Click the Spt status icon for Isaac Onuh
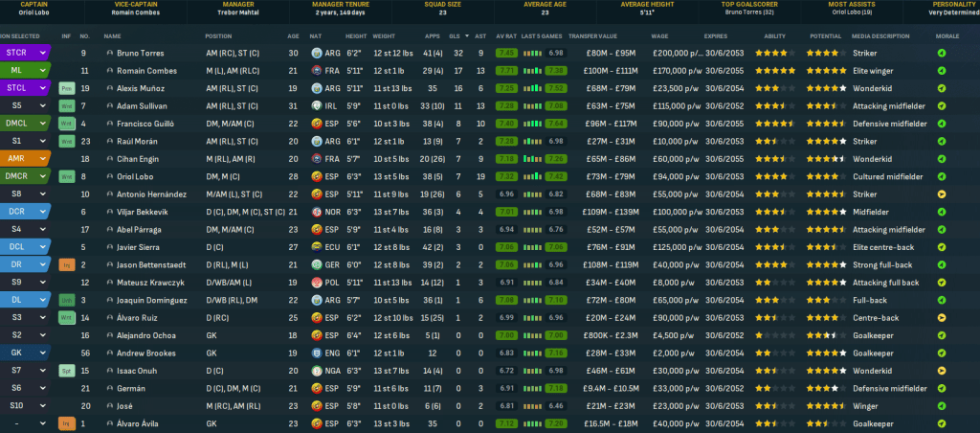 pyautogui.click(x=66, y=370)
